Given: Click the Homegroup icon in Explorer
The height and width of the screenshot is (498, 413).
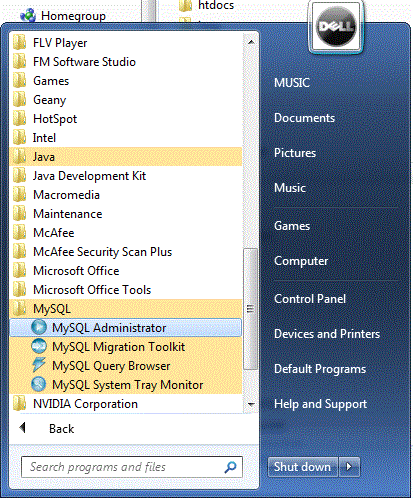Looking at the screenshot, I should (x=28, y=15).
